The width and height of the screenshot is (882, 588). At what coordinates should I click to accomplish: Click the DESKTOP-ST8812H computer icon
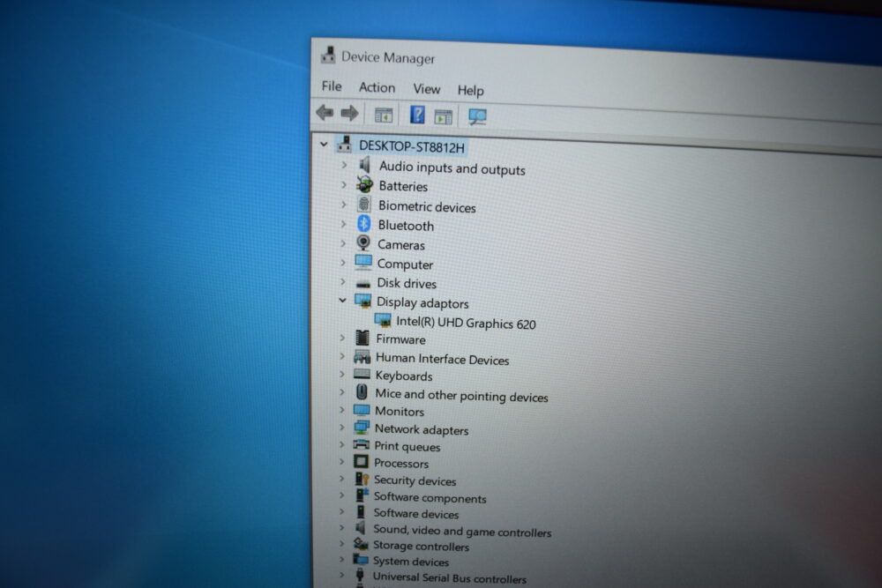pos(345,145)
